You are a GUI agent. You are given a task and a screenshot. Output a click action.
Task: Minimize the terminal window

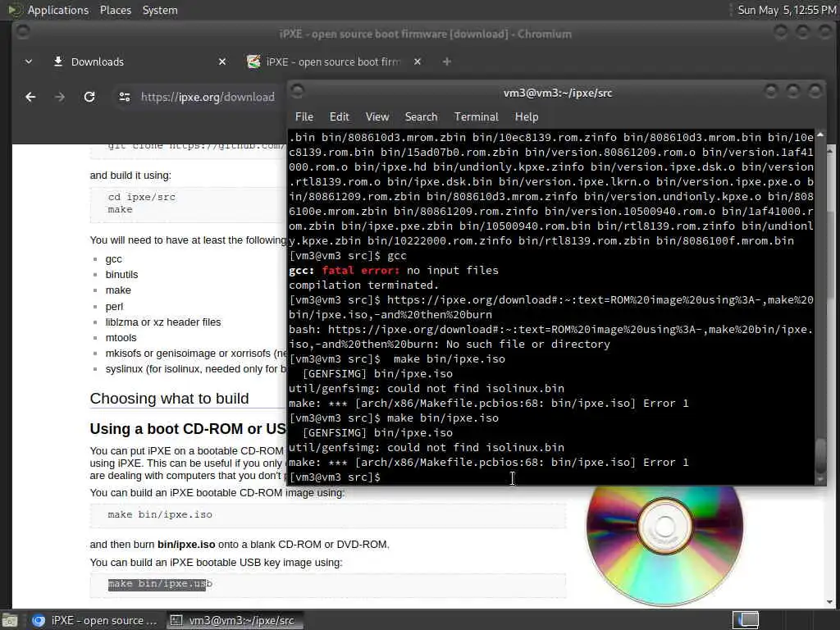(x=770, y=92)
